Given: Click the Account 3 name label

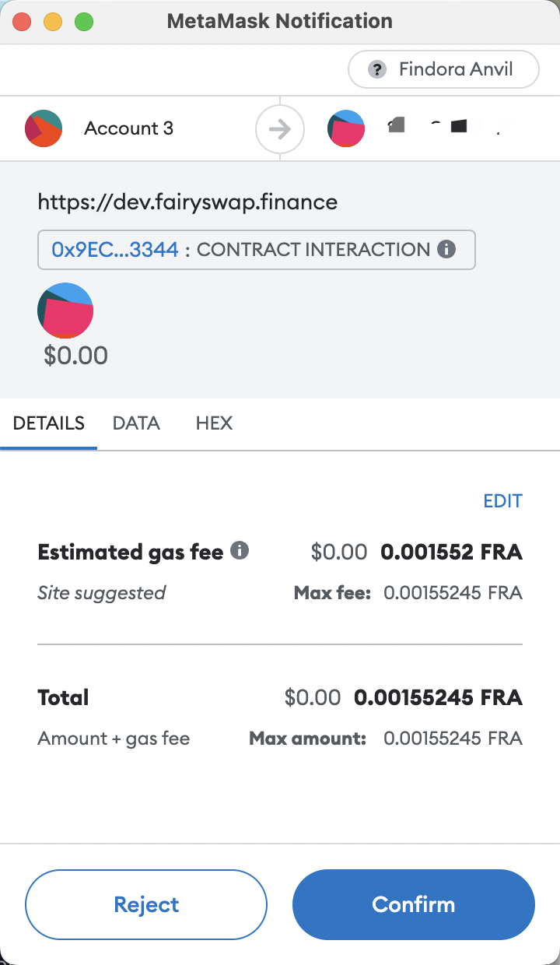Looking at the screenshot, I should 128,128.
